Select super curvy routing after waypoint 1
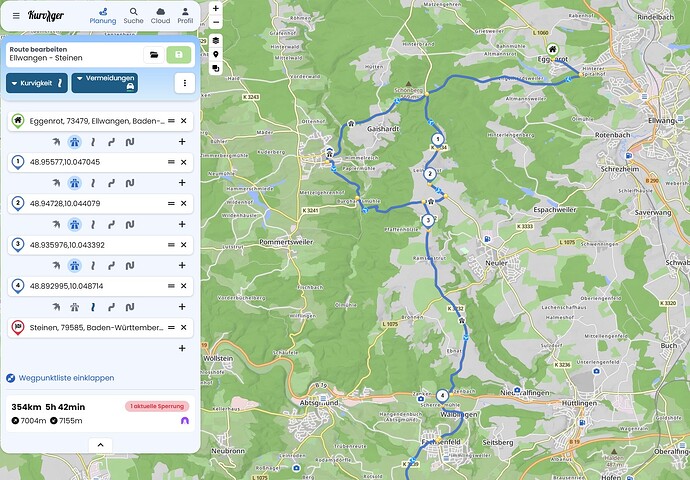690x480 pixels. coord(130,183)
